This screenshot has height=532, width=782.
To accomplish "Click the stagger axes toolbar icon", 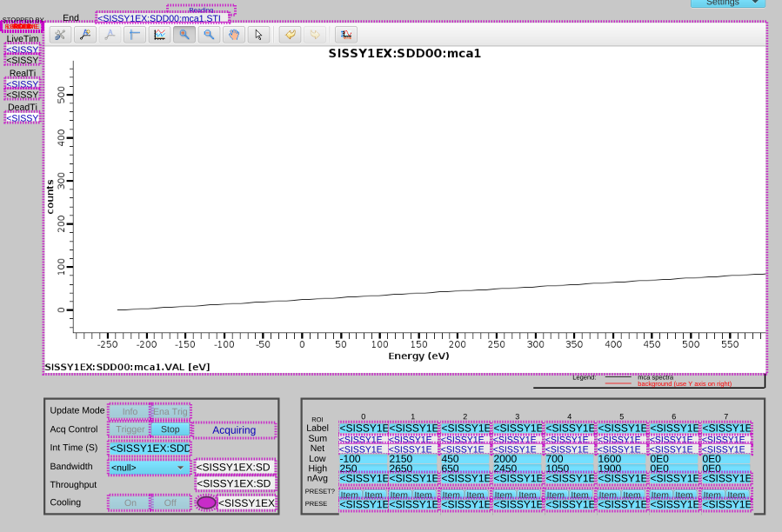I will pyautogui.click(x=135, y=35).
